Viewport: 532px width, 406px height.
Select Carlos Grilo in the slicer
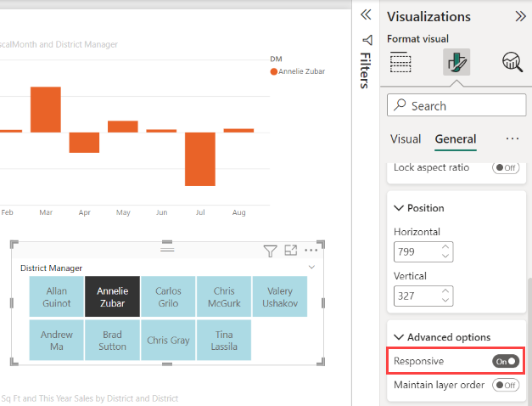[168, 296]
